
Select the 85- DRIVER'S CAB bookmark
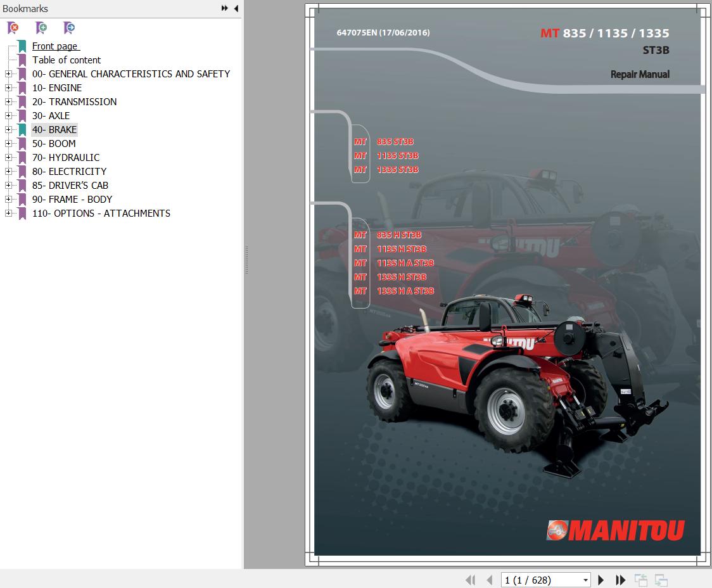pos(70,185)
